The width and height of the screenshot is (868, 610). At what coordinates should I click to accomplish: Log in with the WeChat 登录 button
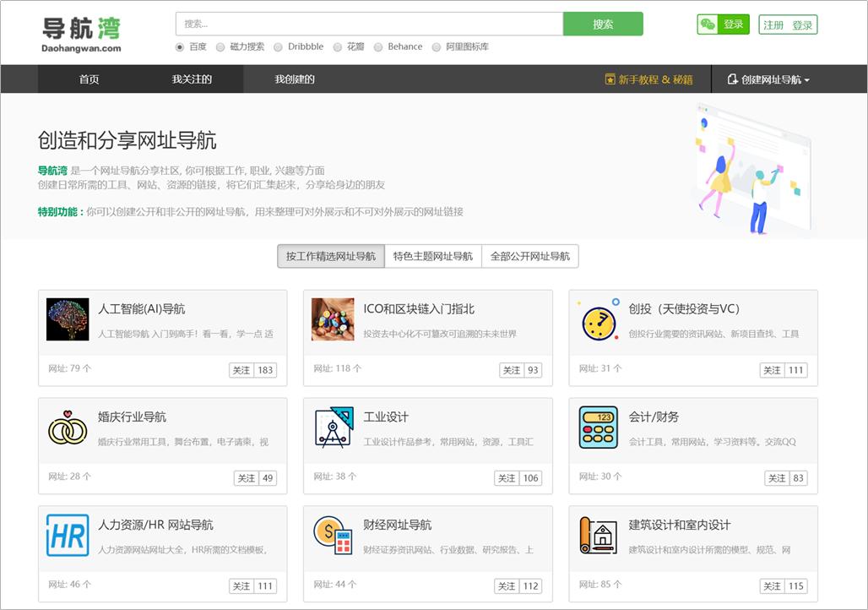click(x=724, y=25)
